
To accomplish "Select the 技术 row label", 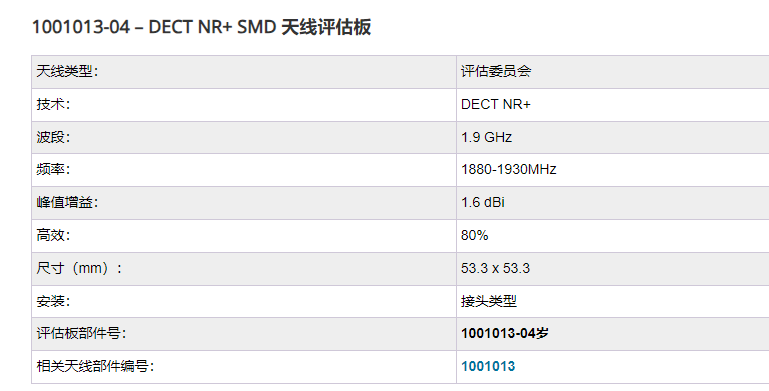I will 53,104.
